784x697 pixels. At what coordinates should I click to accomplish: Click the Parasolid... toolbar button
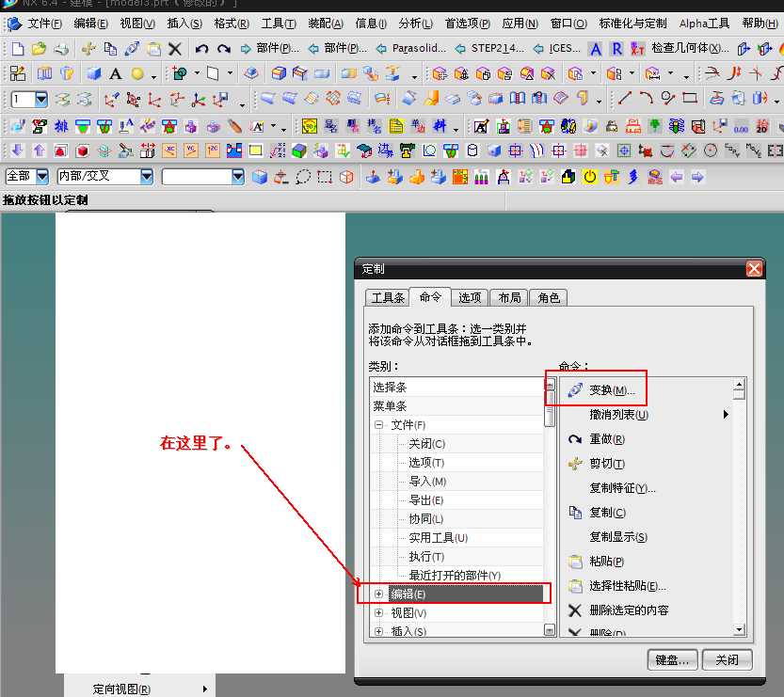411,49
